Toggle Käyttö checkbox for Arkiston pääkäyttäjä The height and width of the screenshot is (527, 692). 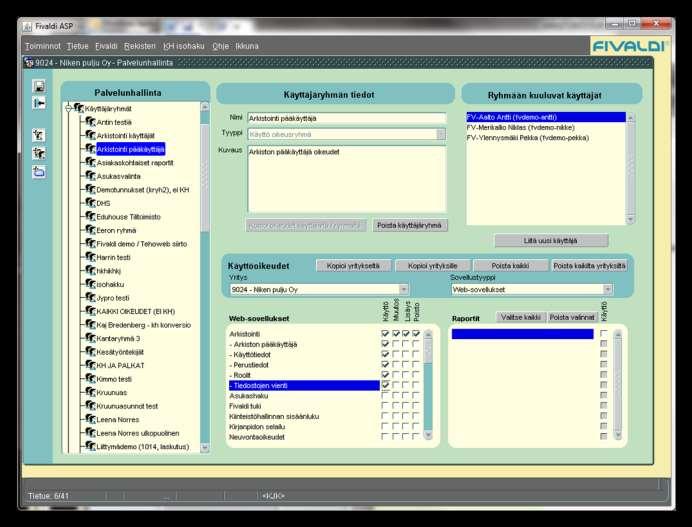tap(385, 343)
